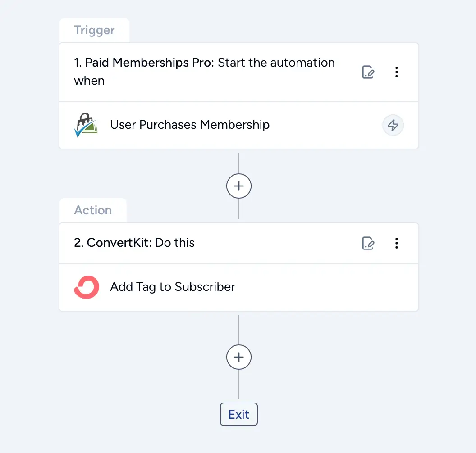The image size is (476, 453).
Task: Edit the ConvertKit action note icon
Action: point(368,243)
